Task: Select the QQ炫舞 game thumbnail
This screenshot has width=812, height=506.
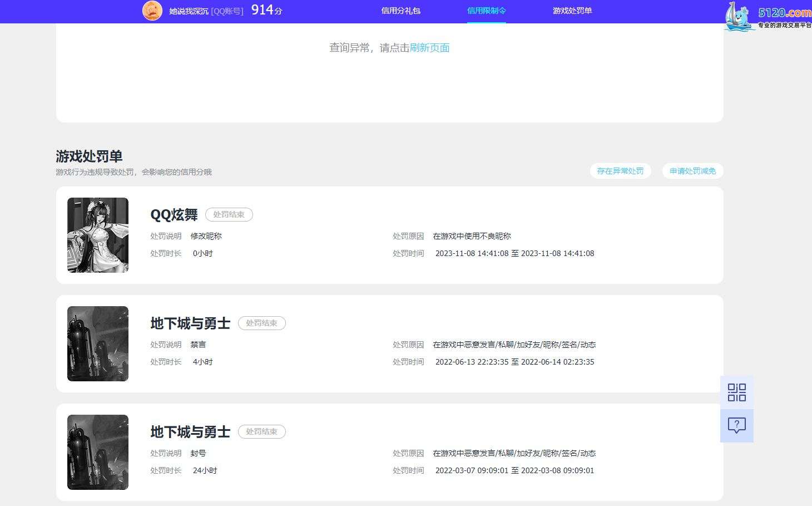Action: 98,235
